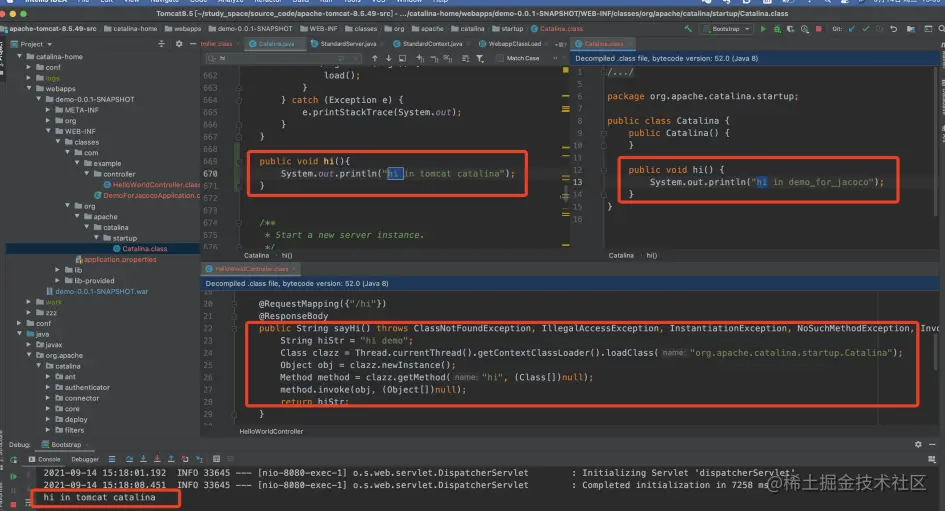
Task: Expand the conf folder under catalina-home
Action: pos(29,67)
